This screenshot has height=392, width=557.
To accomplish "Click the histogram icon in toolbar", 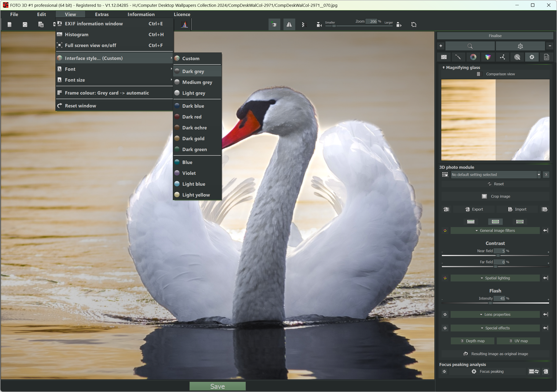I will [184, 24].
